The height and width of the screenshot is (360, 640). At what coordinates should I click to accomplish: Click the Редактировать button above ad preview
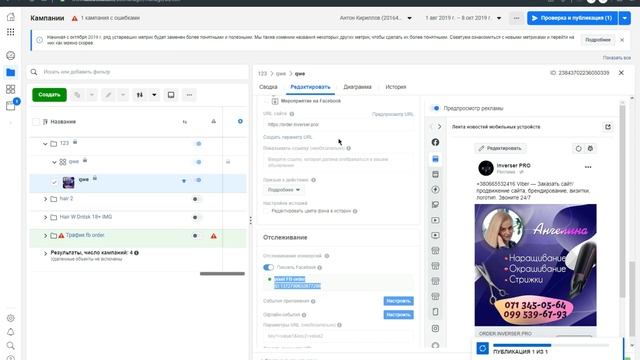click(x=501, y=148)
